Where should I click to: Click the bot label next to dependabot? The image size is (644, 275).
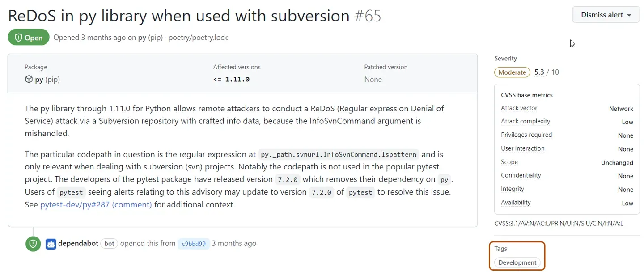tap(109, 244)
